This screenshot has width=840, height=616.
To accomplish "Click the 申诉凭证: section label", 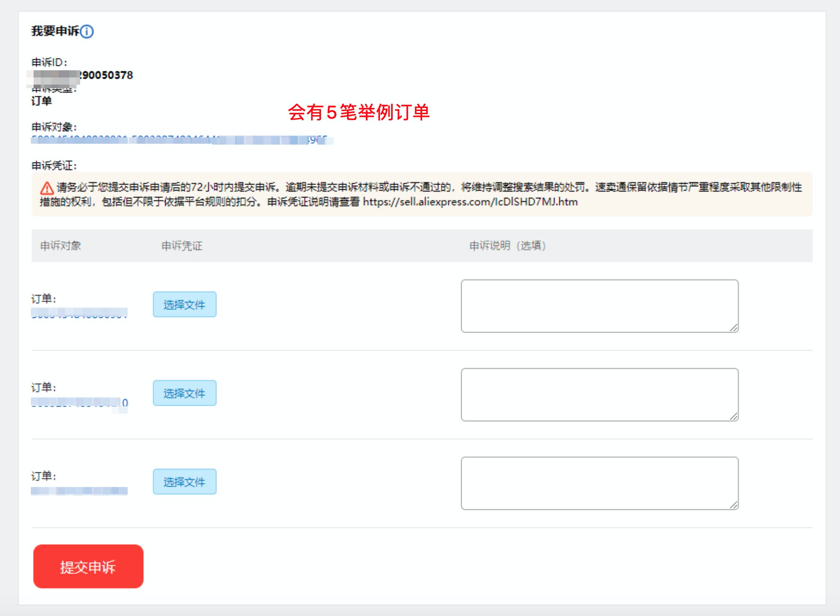I will click(54, 166).
